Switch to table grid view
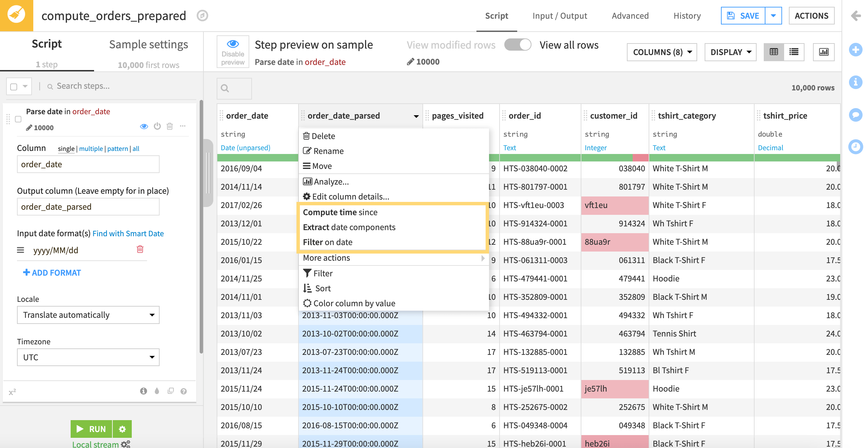Viewport: 868px width, 448px height. [x=774, y=52]
